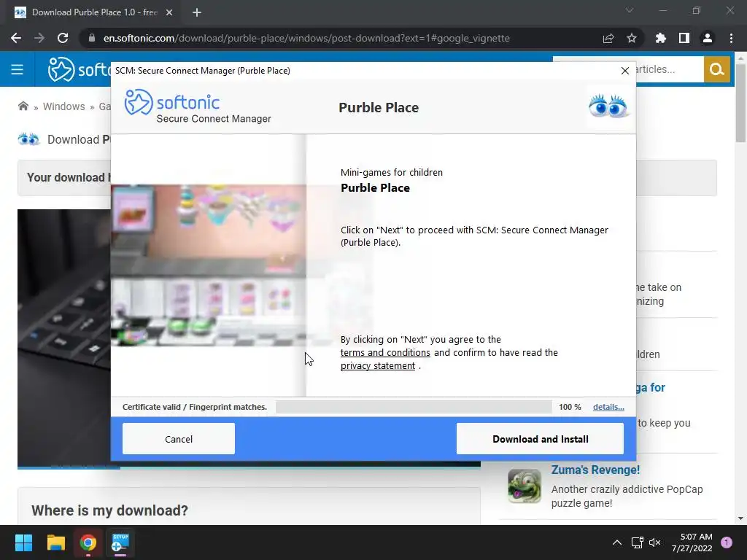Show hidden system tray icons
The height and width of the screenshot is (560, 747).
point(617,542)
